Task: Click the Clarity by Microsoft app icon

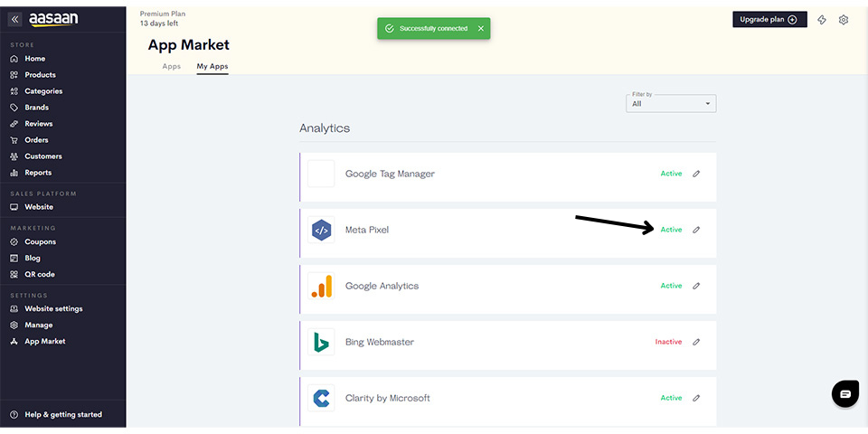Action: 321,398
